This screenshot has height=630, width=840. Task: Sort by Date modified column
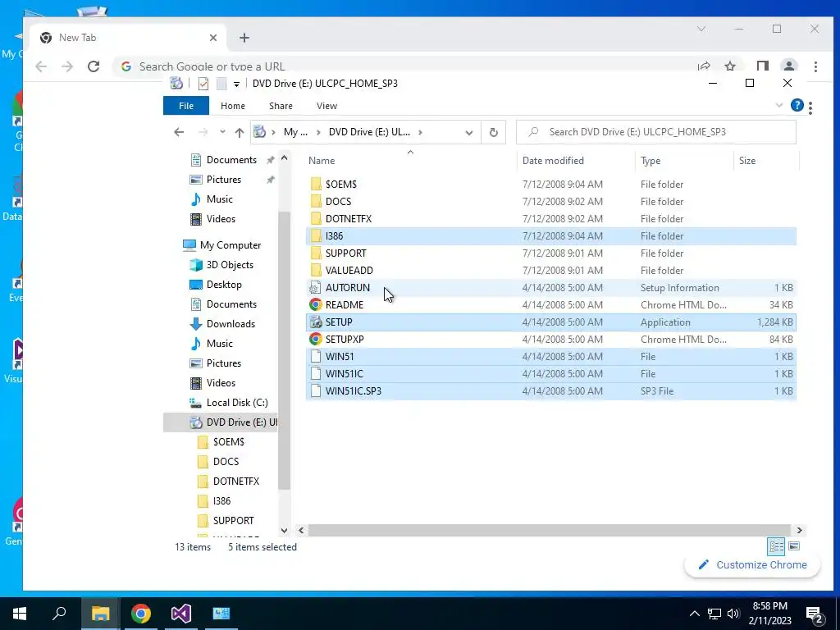click(x=553, y=160)
